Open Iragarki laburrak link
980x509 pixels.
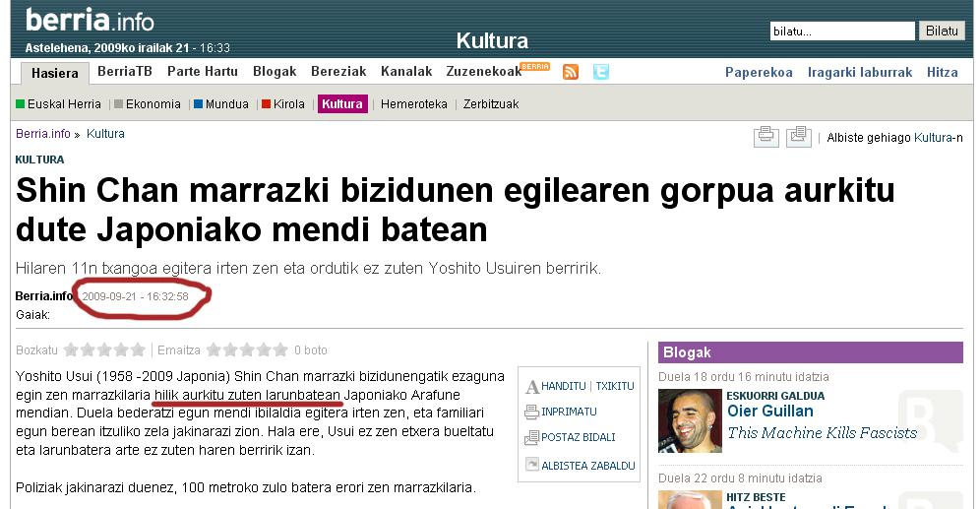pos(860,73)
